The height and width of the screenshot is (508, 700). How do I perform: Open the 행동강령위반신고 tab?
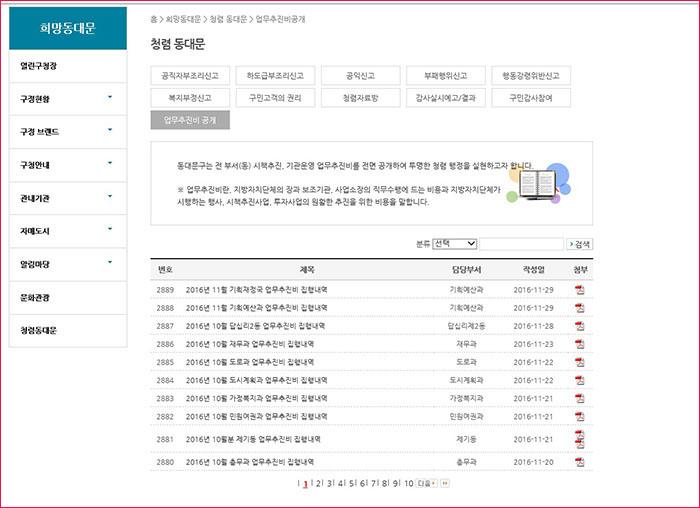(531, 75)
